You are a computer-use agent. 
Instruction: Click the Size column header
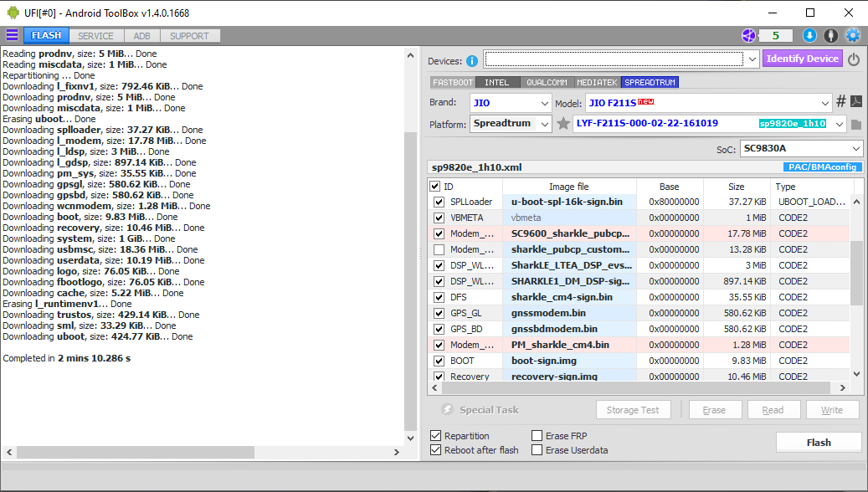click(737, 187)
